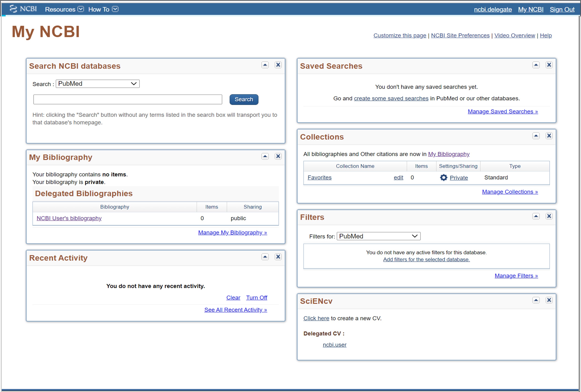Viewport: 581px width, 392px height.
Task: Click the Type column header
Action: (x=515, y=166)
